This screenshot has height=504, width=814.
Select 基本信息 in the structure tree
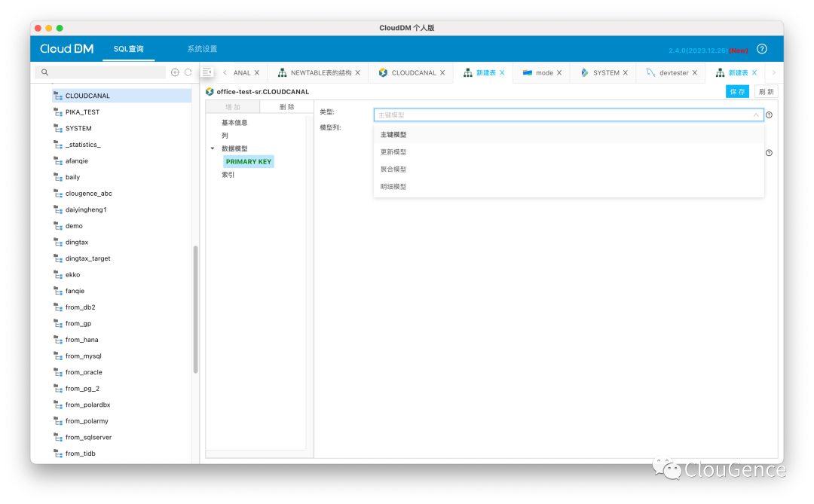pyautogui.click(x=234, y=123)
